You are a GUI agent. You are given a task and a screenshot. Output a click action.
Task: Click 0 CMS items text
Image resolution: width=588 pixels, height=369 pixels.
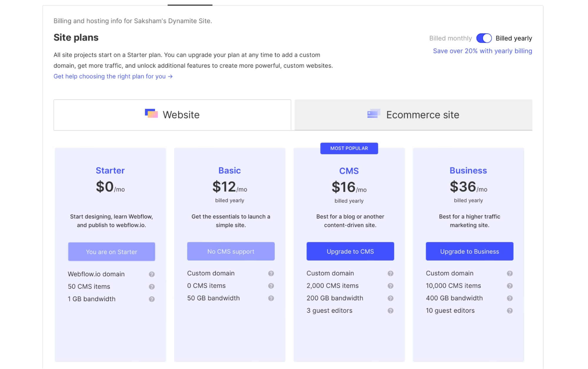point(206,286)
